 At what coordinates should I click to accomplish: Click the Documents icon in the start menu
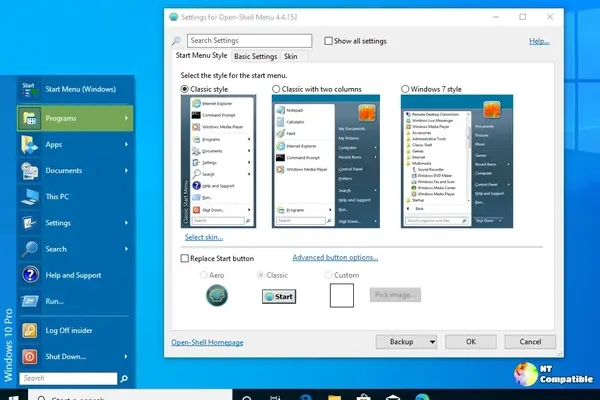click(29, 170)
